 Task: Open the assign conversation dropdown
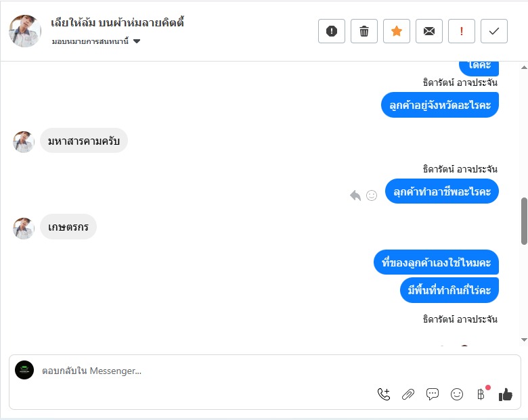tap(96, 41)
